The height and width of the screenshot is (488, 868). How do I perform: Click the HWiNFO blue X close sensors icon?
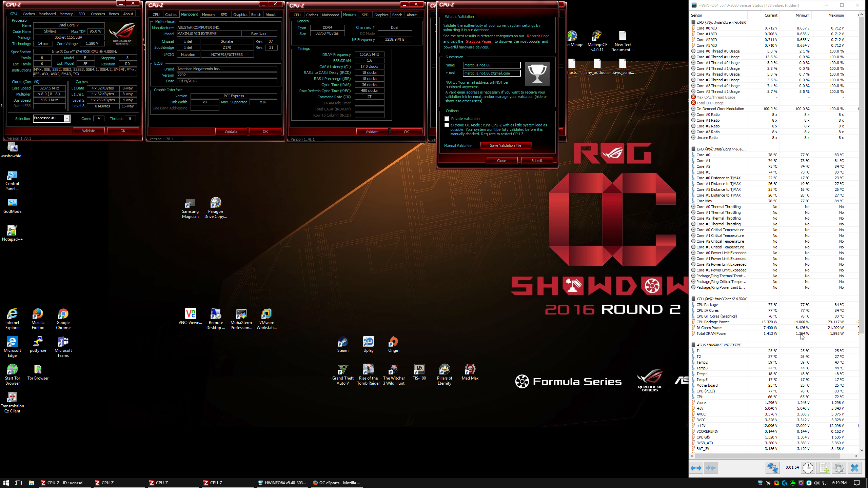(x=855, y=468)
